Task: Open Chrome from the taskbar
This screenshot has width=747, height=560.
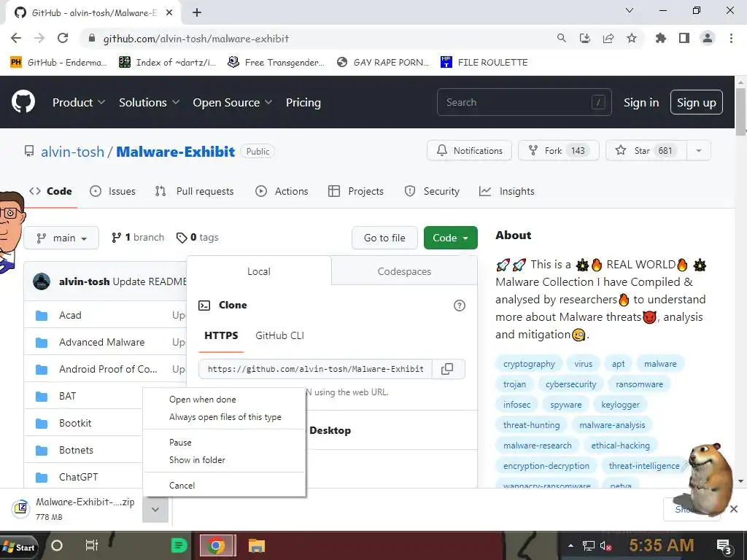Action: click(216, 545)
